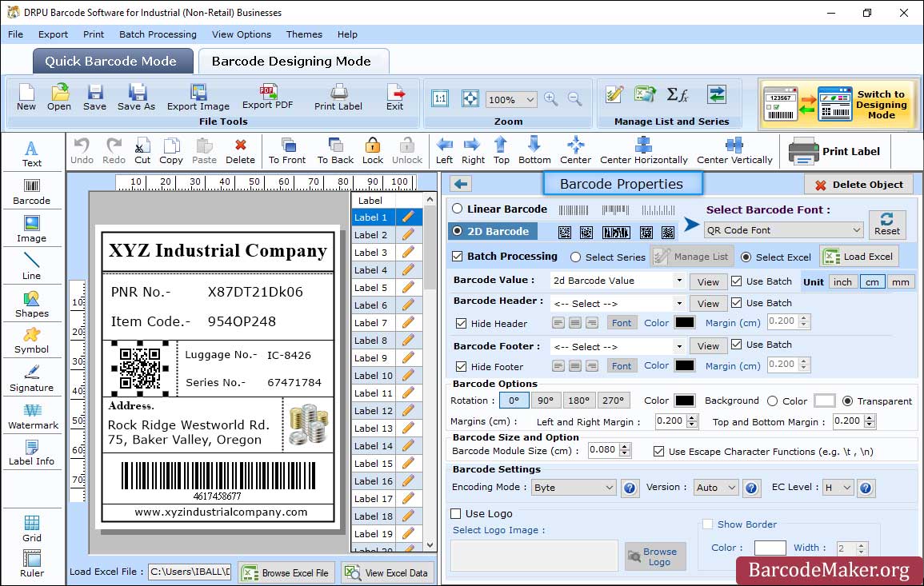
Task: Open the Sigma fx series function icon
Action: (x=677, y=94)
